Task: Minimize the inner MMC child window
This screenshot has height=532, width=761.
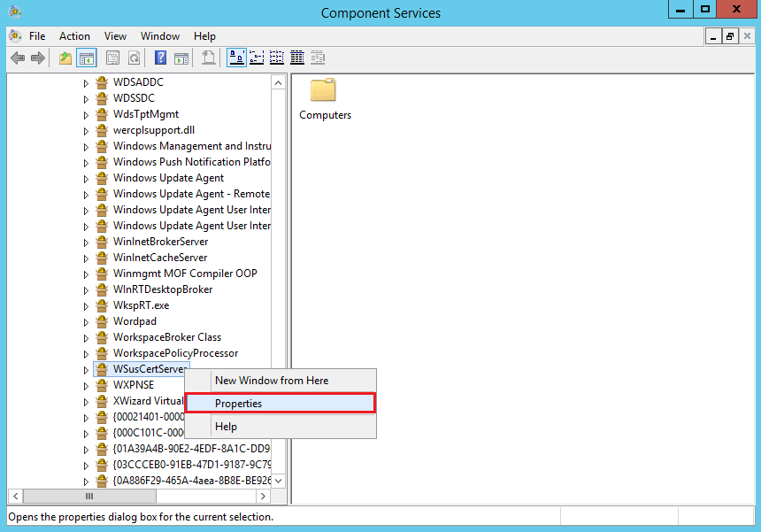Action: point(713,36)
